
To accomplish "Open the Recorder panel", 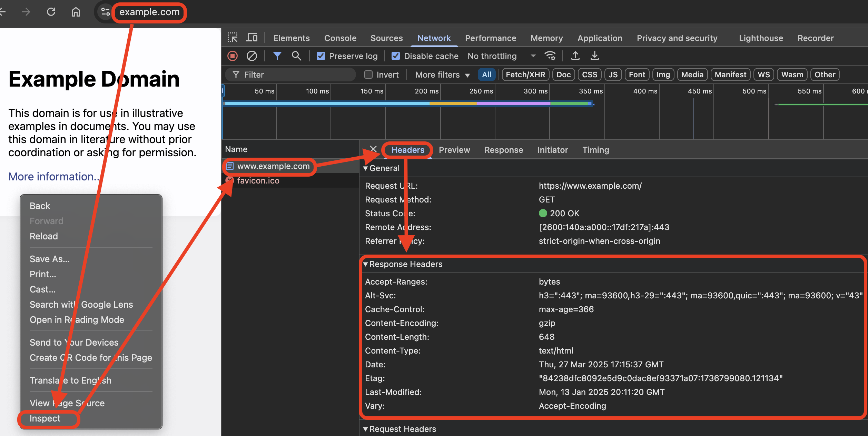I will (816, 38).
